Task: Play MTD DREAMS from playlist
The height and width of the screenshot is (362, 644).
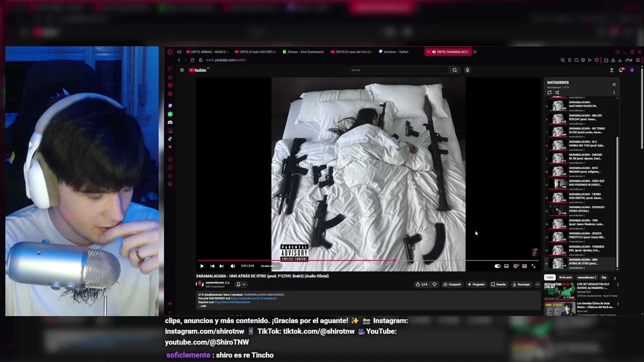Action: click(581, 170)
